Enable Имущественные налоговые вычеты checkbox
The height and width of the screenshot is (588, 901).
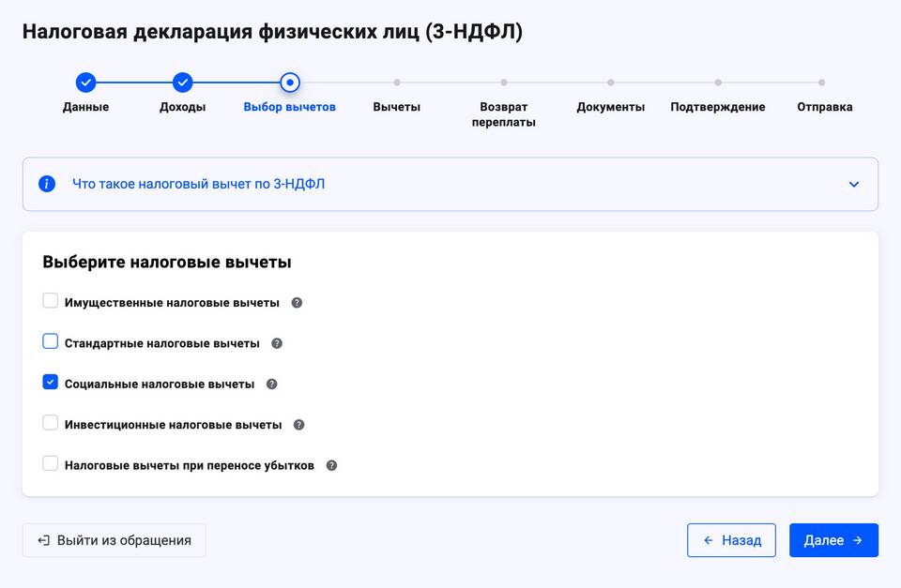click(51, 301)
